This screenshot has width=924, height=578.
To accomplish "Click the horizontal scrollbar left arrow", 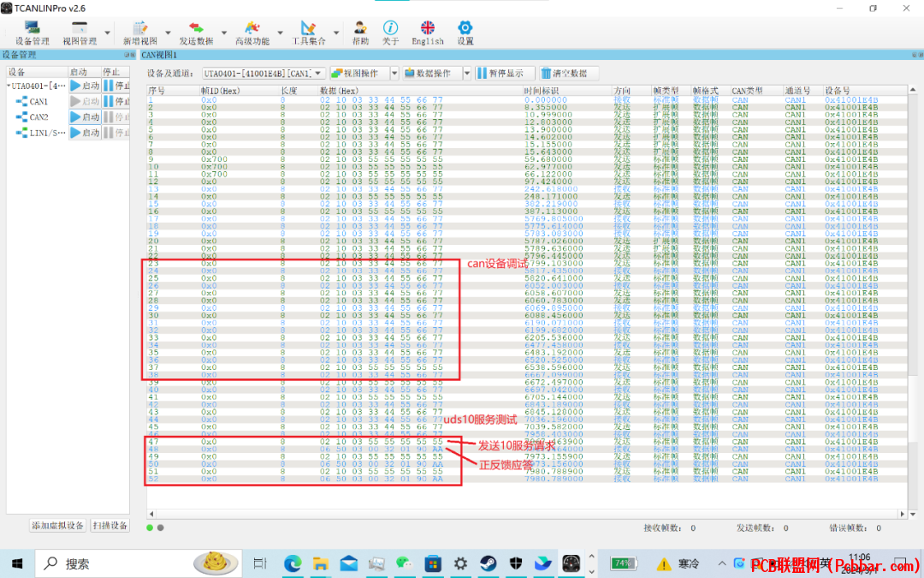I will 151,514.
